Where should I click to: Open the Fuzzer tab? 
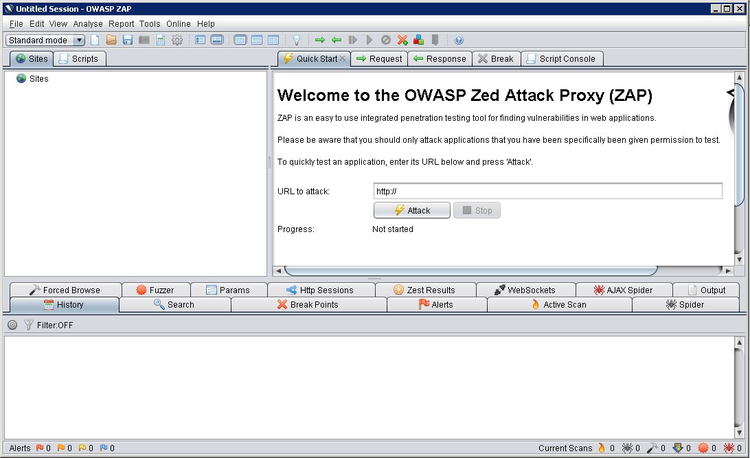point(156,290)
